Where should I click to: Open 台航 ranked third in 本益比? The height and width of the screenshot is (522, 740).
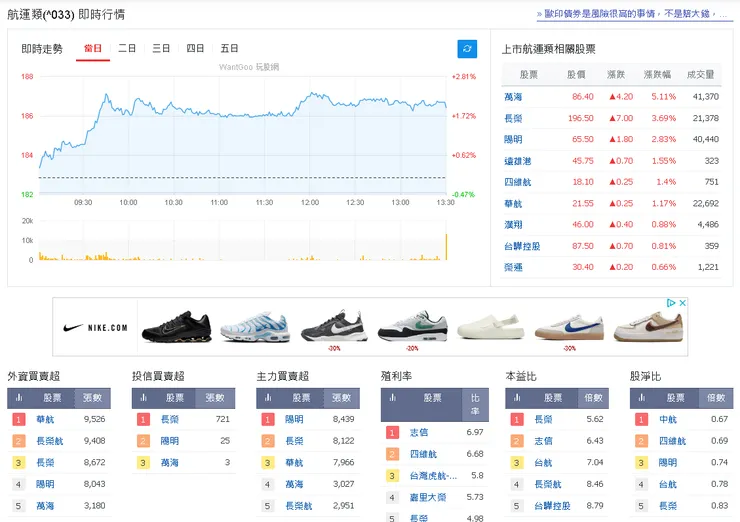click(544, 463)
